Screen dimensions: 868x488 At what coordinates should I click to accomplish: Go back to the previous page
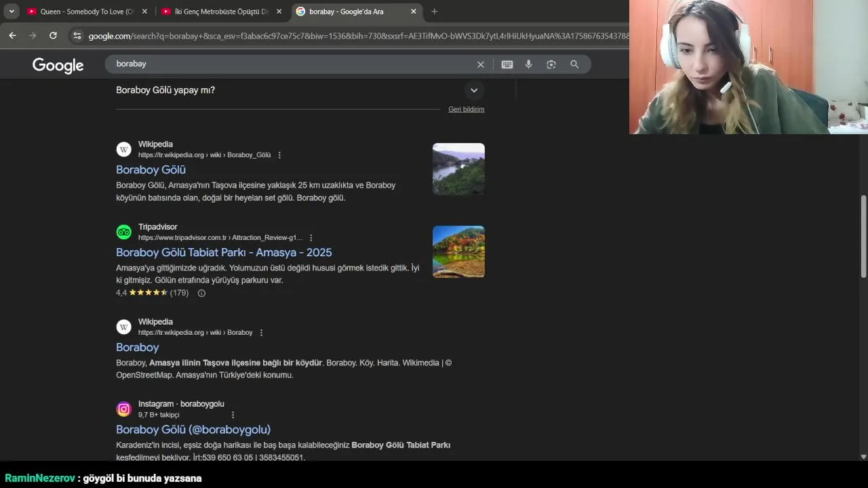[12, 35]
